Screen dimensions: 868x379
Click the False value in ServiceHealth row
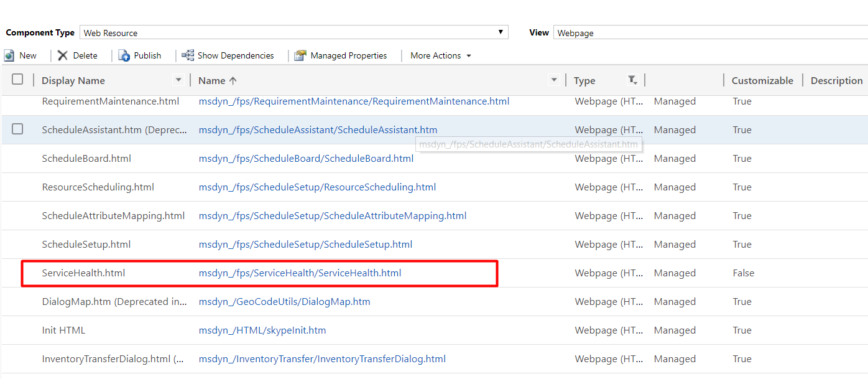(x=743, y=273)
